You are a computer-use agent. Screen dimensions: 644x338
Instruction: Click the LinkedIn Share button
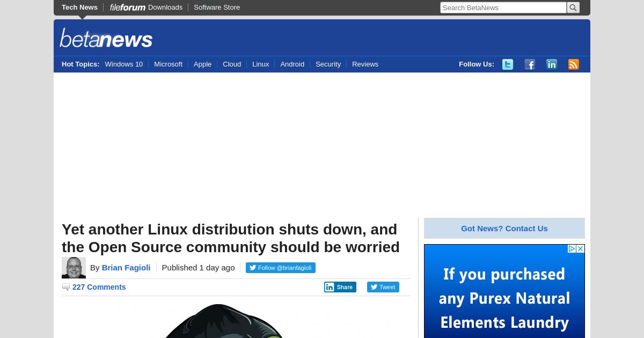(x=340, y=287)
